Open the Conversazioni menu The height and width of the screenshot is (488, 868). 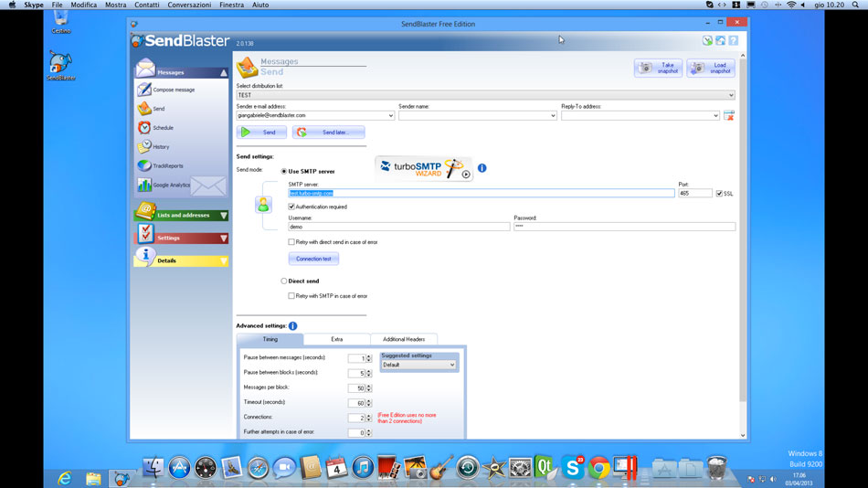pyautogui.click(x=189, y=5)
